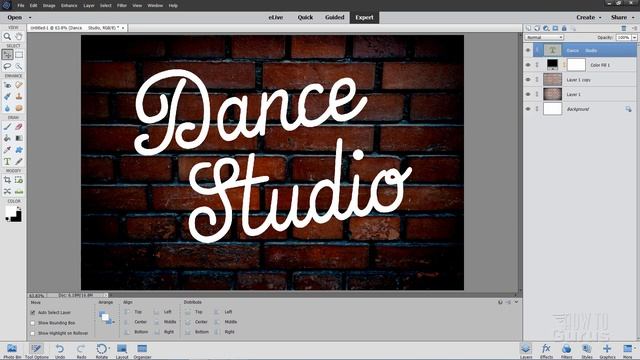Open the Create dropdown
The image size is (640, 360).
pyautogui.click(x=589, y=18)
